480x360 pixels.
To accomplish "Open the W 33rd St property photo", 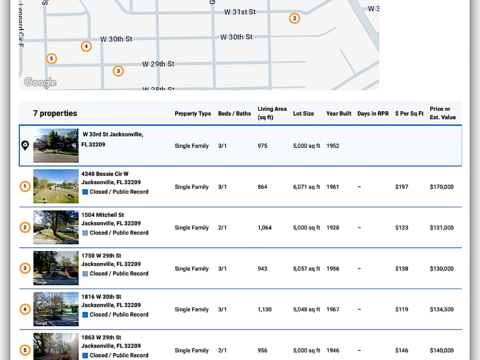I will pos(56,146).
